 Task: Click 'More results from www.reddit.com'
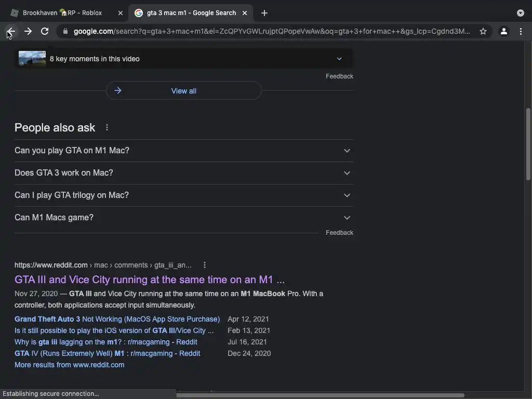[x=69, y=365]
